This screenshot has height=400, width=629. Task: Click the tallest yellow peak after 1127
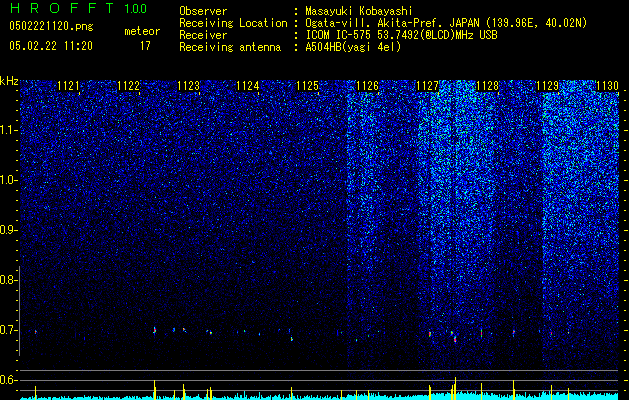[x=455, y=388]
